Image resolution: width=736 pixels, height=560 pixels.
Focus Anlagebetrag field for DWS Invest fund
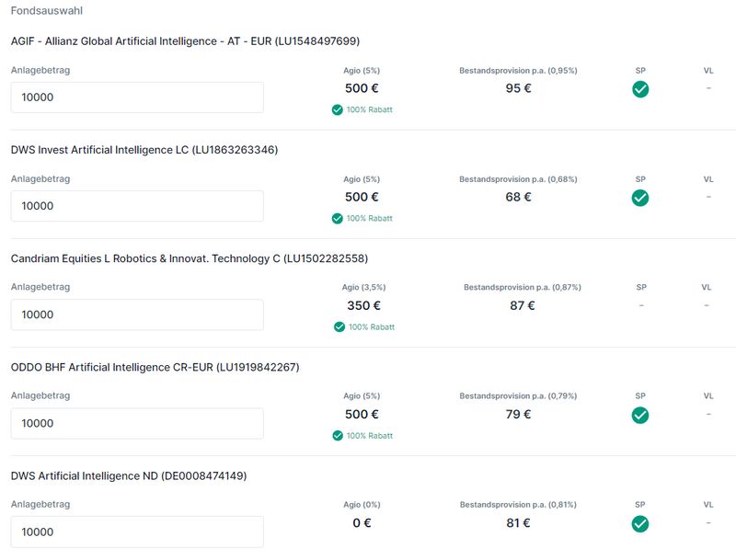(137, 206)
